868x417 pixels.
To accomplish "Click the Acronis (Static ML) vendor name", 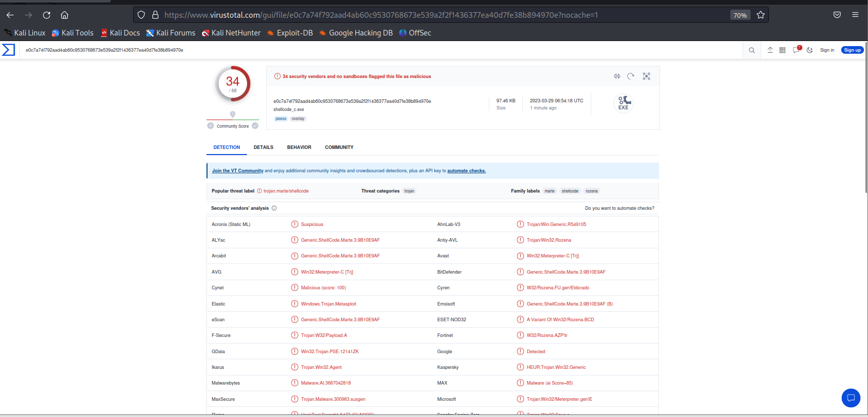I will coord(231,224).
